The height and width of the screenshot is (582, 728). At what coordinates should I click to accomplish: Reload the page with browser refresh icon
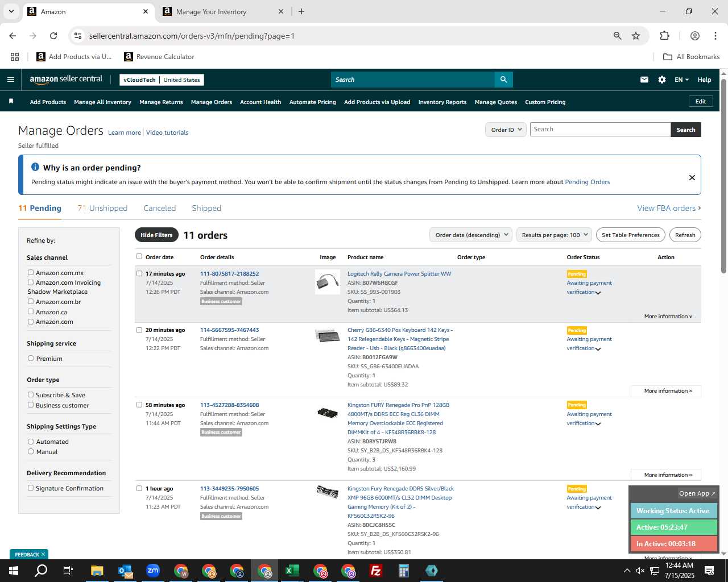[53, 36]
